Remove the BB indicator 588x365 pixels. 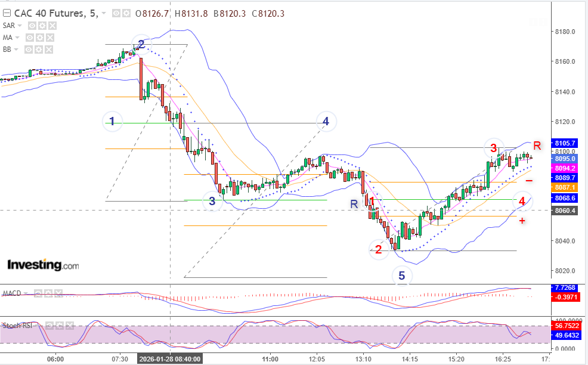(x=49, y=50)
